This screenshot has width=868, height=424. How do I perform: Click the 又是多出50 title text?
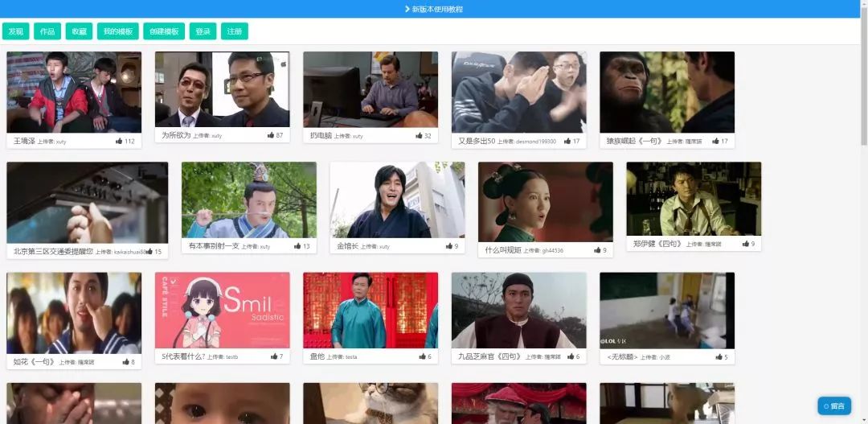click(477, 142)
